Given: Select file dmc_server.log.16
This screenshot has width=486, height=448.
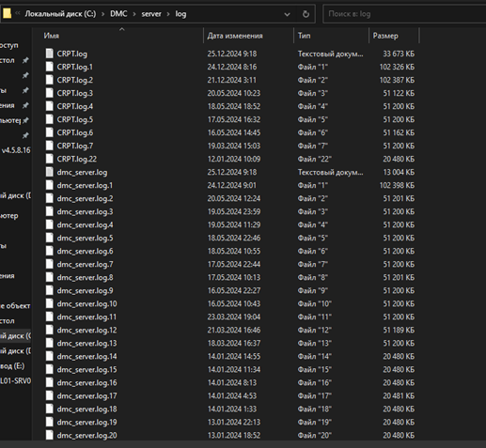Looking at the screenshot, I should click(86, 382).
